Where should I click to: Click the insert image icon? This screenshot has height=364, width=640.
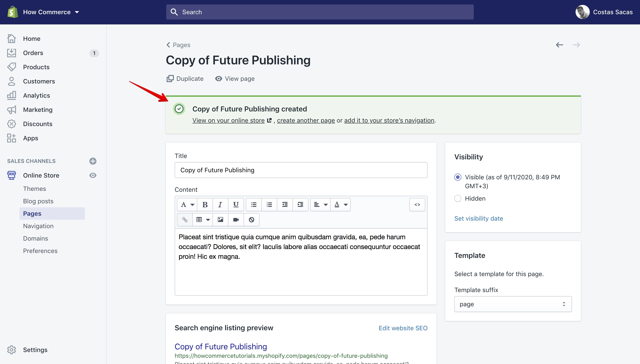click(x=220, y=220)
